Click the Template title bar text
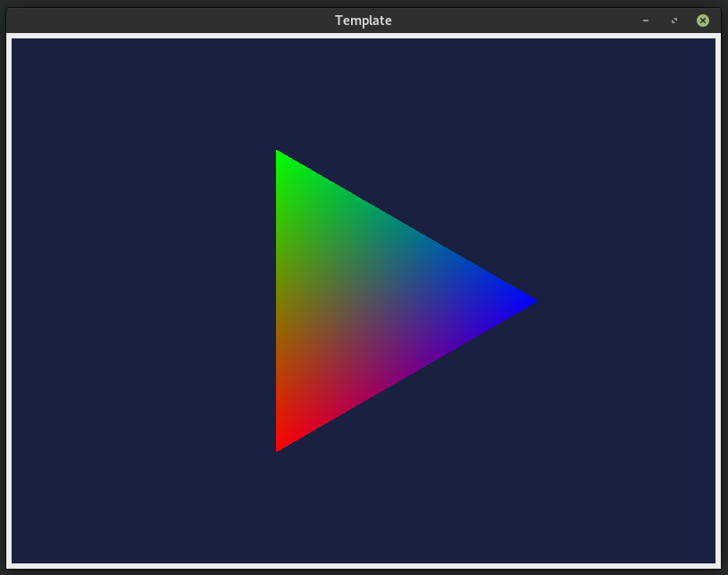 tap(363, 21)
